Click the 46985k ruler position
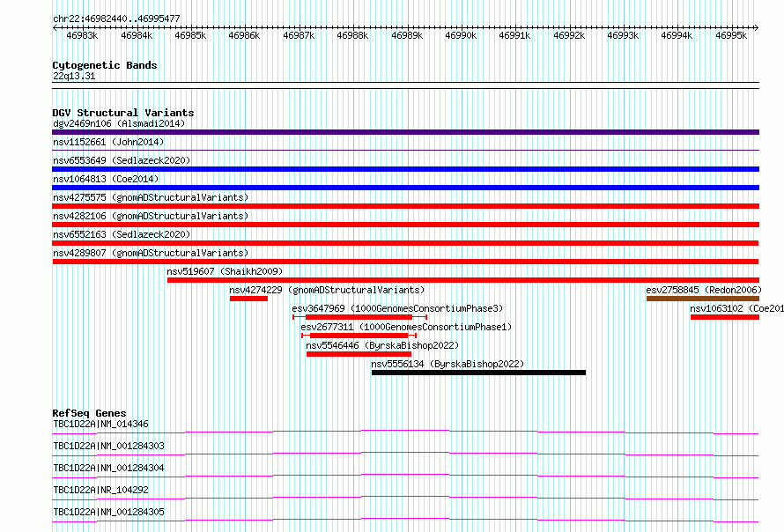This screenshot has width=784, height=532. [x=190, y=35]
